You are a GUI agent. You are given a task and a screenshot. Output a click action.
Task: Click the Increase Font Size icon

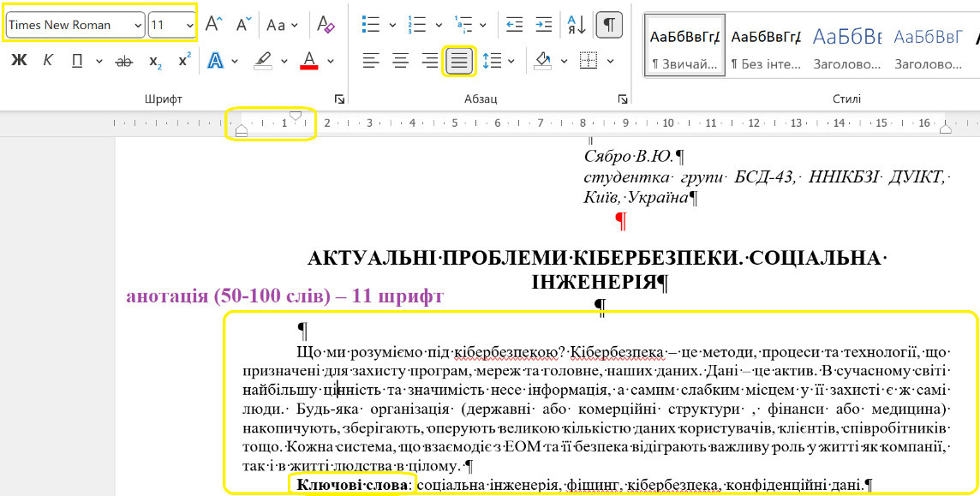(214, 25)
